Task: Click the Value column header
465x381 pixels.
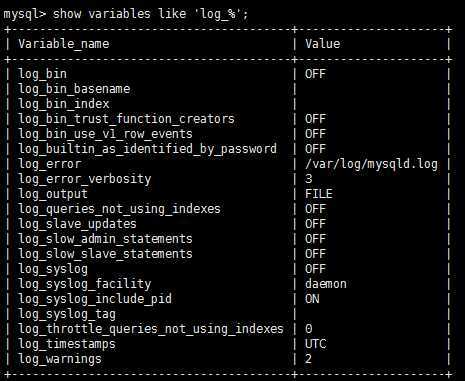Action: tap(322, 44)
